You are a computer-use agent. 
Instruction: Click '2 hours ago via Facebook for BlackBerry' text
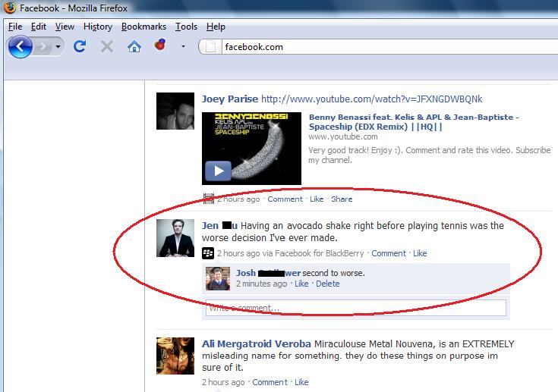[290, 253]
